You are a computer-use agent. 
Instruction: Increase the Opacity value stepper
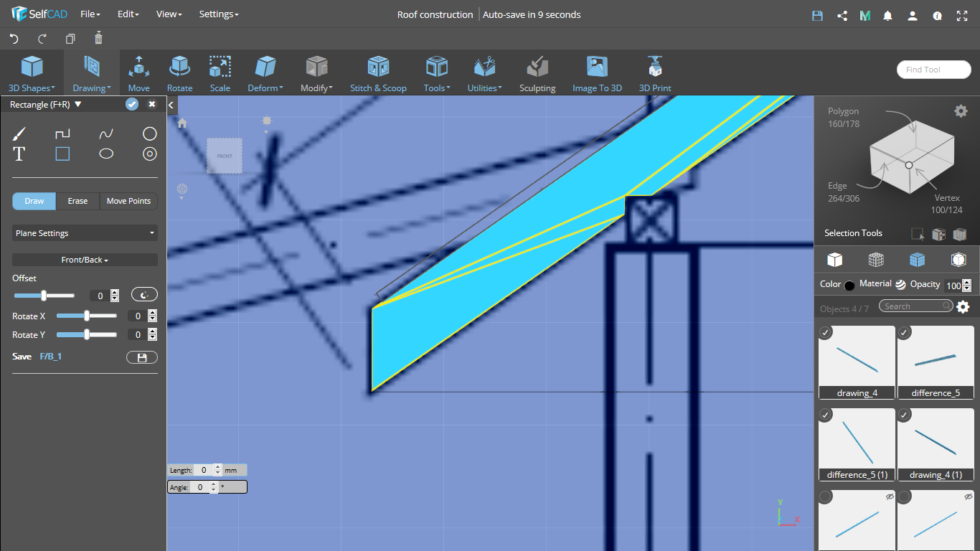[966, 283]
